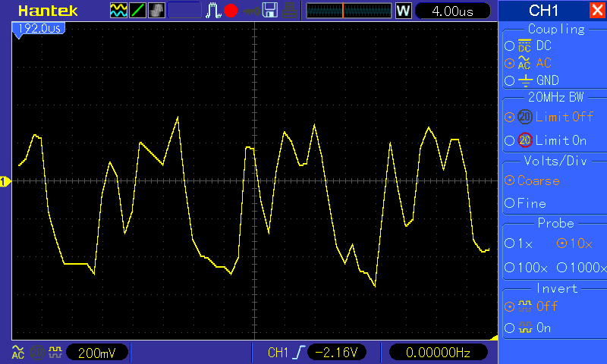Click the invert waveform icon in bottom bar
607x364 pixels.
(55, 352)
